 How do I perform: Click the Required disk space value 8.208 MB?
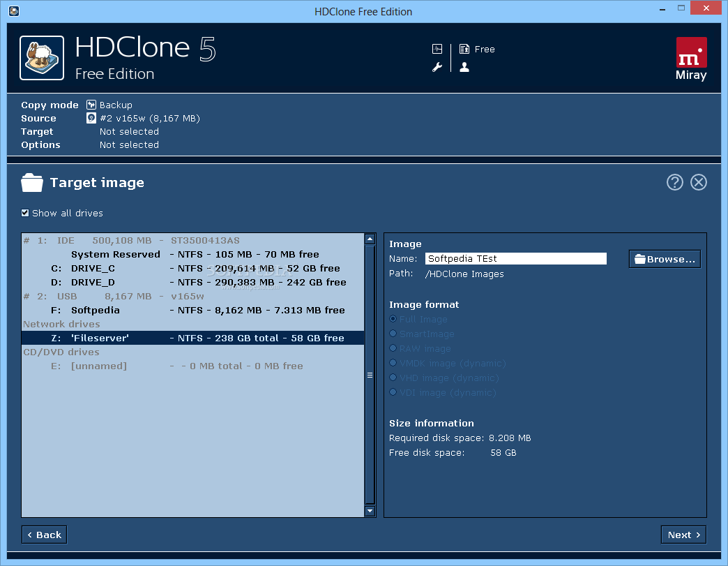click(510, 438)
